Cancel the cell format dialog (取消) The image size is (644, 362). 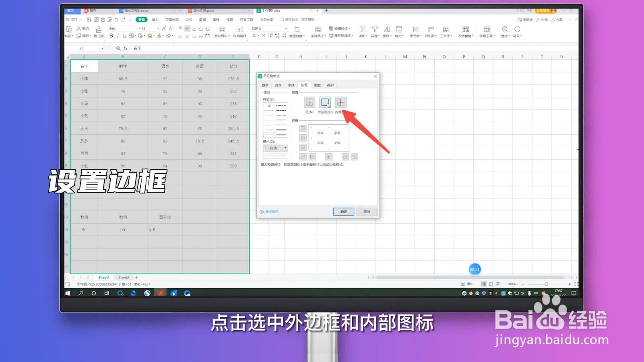tap(367, 212)
